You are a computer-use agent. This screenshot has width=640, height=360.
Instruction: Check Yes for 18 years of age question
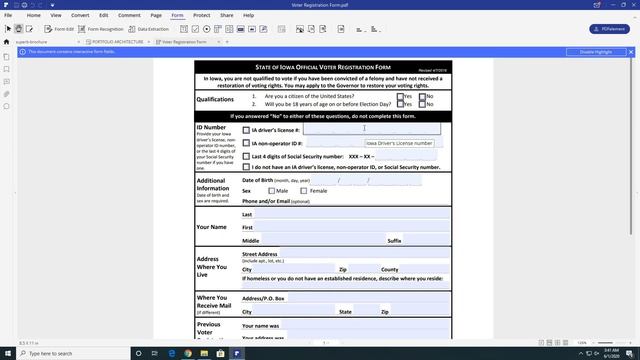[400, 104]
